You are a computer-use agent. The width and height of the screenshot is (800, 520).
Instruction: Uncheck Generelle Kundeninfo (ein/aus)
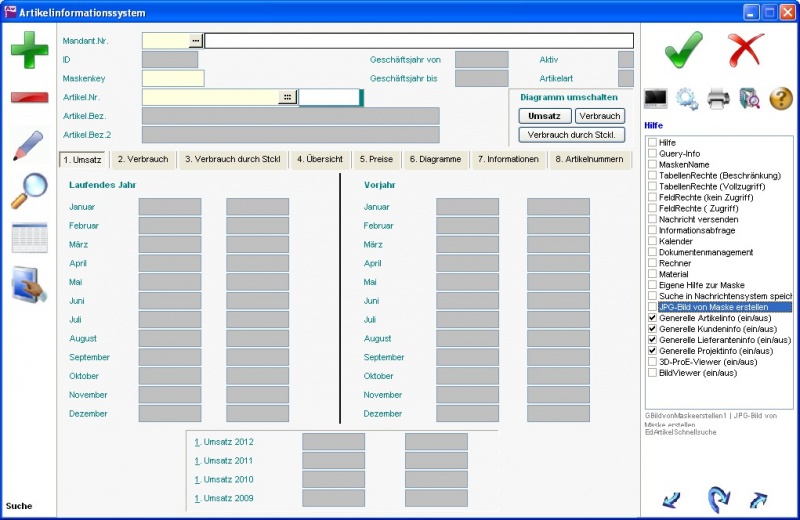point(653,329)
